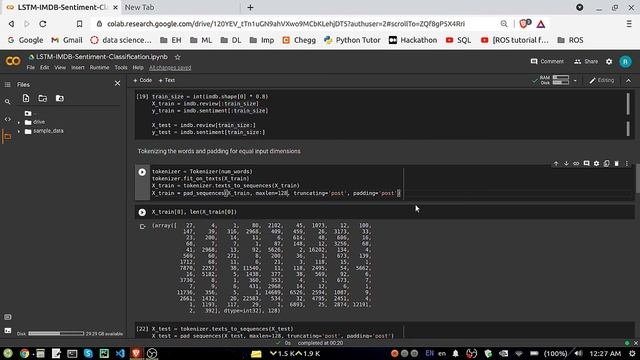This screenshot has width=640, height=360.
Task: Run the X_train[0] cell
Action: 142,212
